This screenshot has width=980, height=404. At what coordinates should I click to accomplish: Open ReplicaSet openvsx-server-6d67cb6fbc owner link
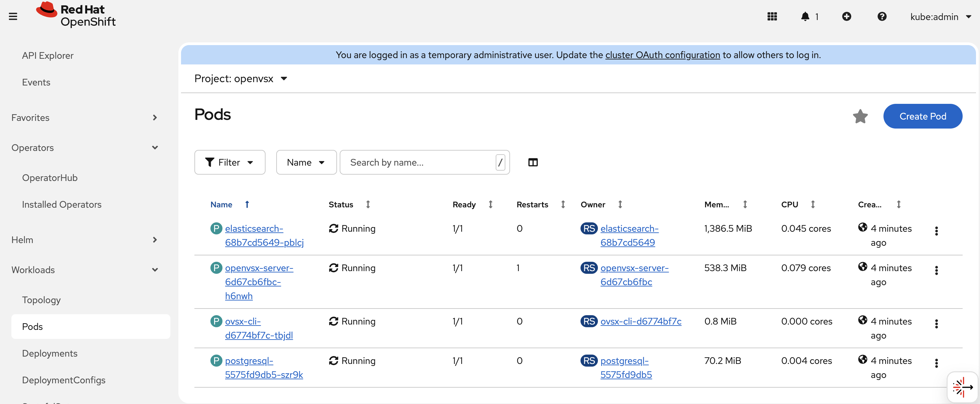[x=634, y=275]
